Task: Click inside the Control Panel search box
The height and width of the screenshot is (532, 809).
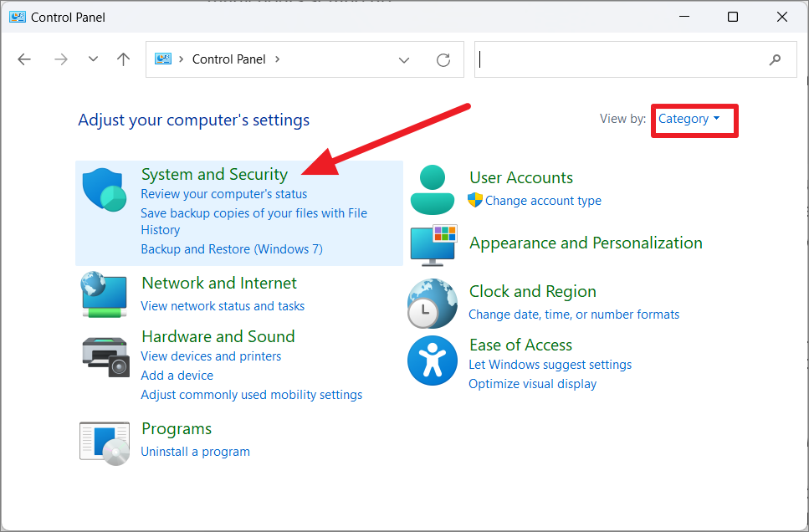Action: (x=619, y=59)
